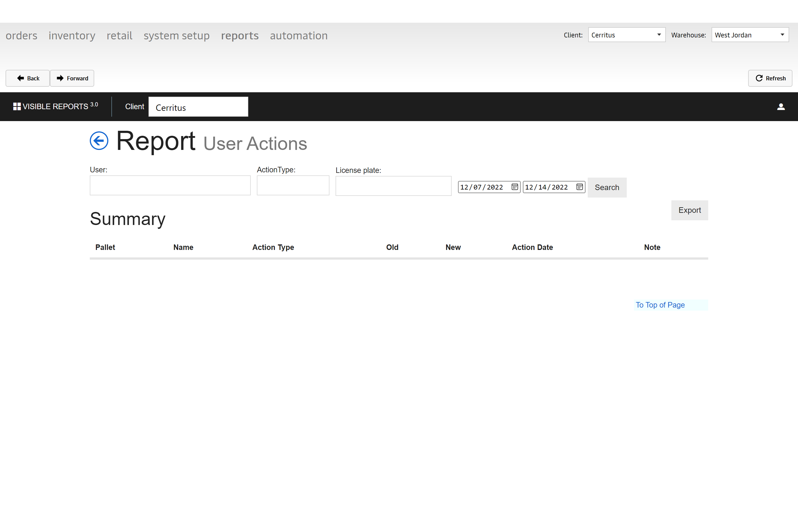The height and width of the screenshot is (532, 798).
Task: Sort by the Action Type column header
Action: tap(273, 247)
